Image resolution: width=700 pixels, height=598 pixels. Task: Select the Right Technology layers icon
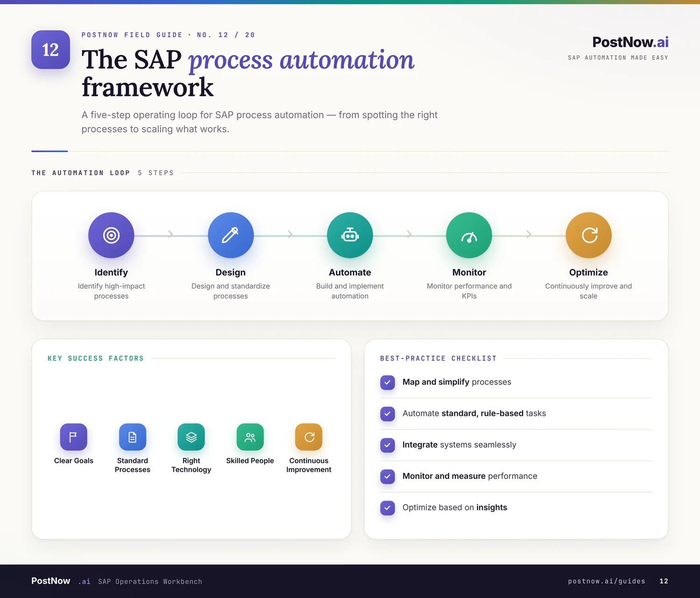191,437
